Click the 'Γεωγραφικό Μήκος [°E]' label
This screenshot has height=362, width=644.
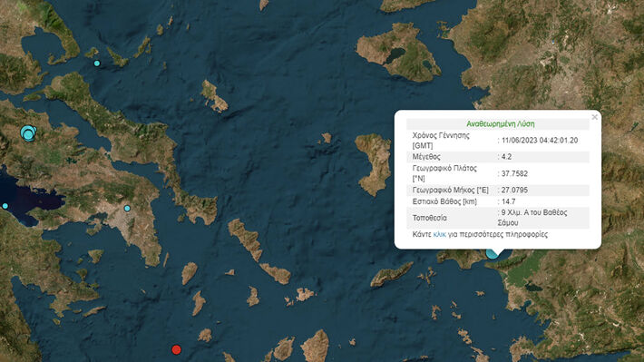(x=451, y=190)
